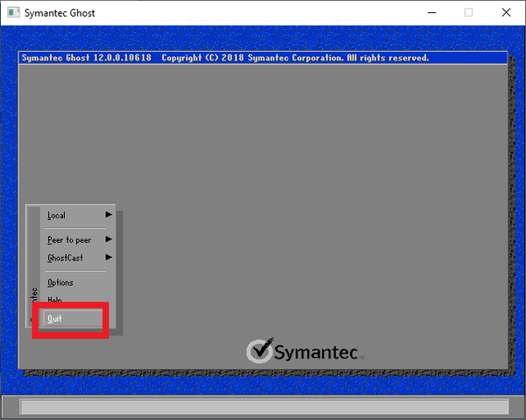Open the GhostCast menu entry

[65, 258]
